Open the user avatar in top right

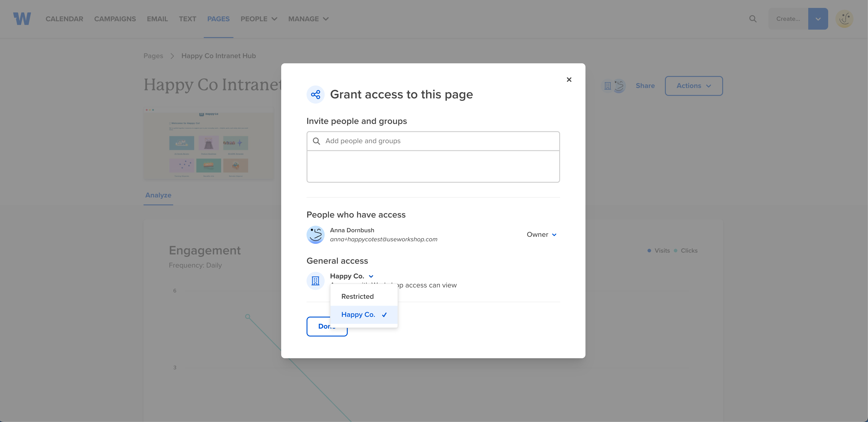[x=844, y=19]
